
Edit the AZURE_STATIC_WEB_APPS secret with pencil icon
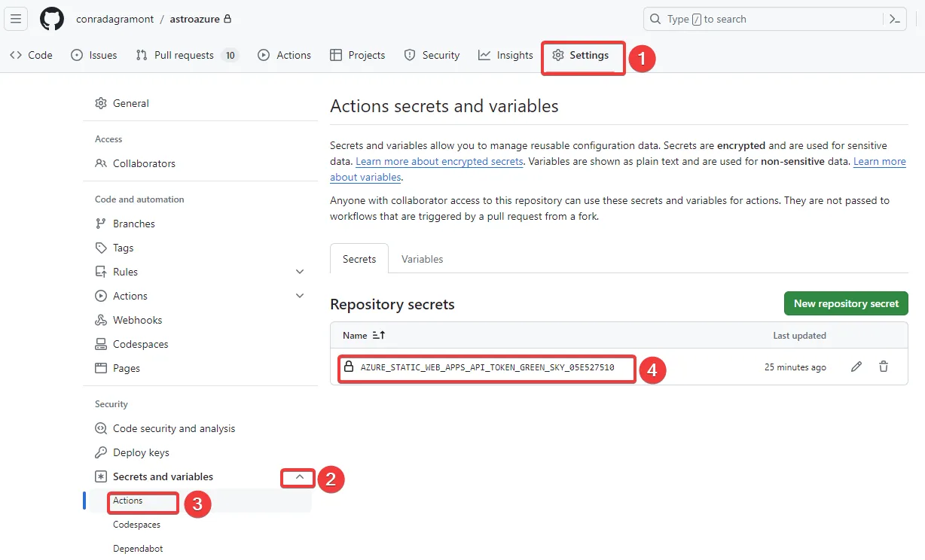coord(856,367)
